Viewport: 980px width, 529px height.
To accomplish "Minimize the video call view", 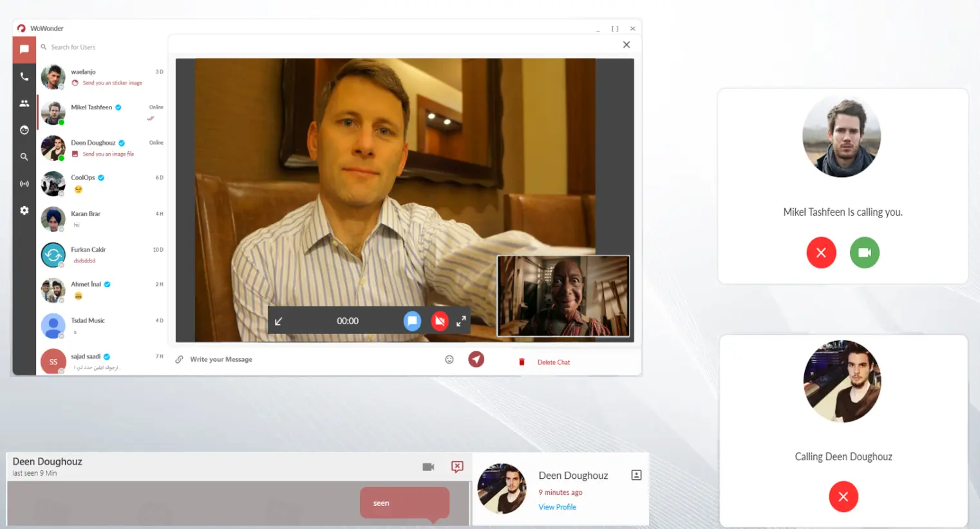I will [x=279, y=321].
